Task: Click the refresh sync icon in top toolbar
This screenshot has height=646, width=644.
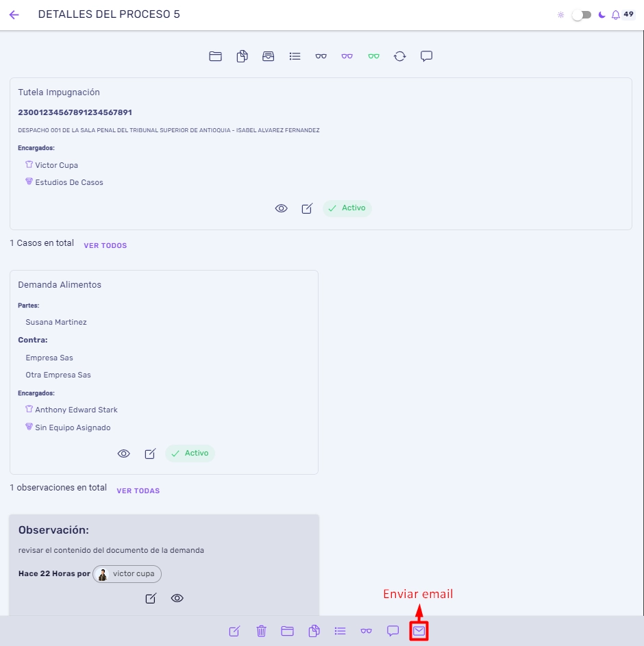Action: [399, 56]
